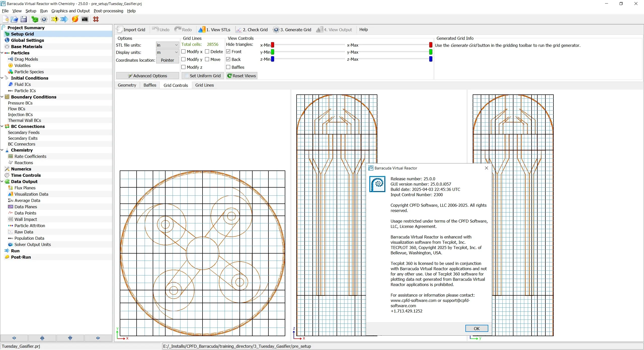644x350 pixels.
Task: Open Volatiles item in tree
Action: click(22, 65)
